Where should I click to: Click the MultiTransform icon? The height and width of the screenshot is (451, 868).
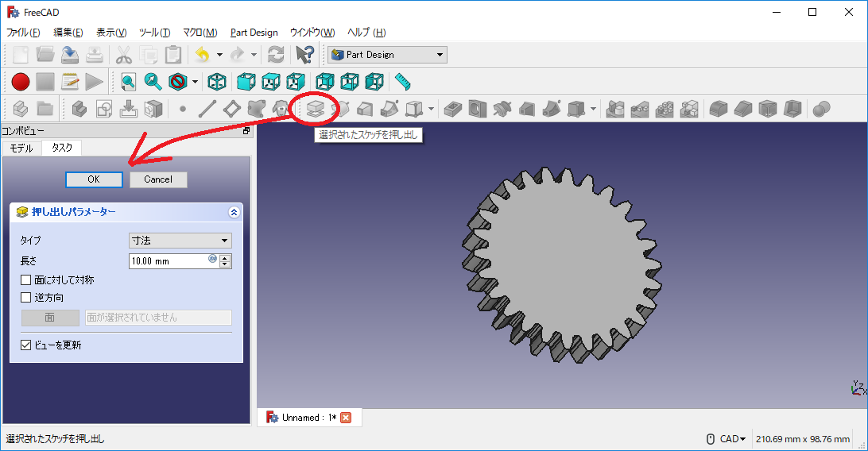689,109
